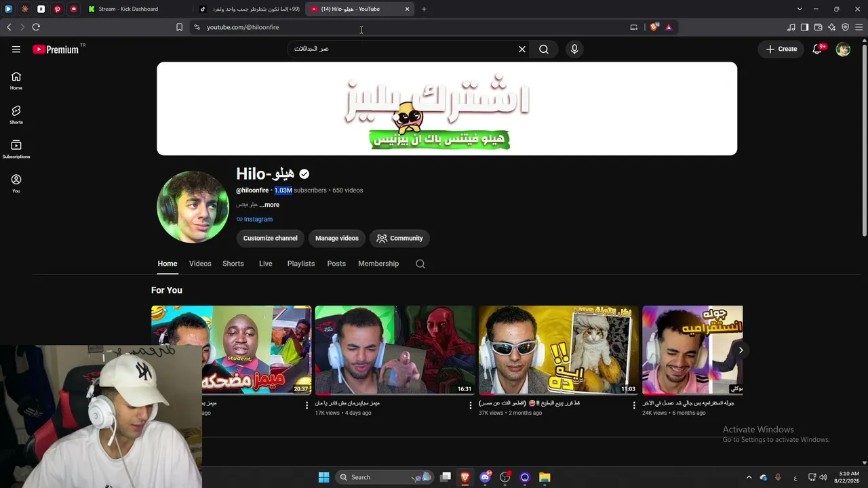Switch to the Membership tab

pos(378,264)
